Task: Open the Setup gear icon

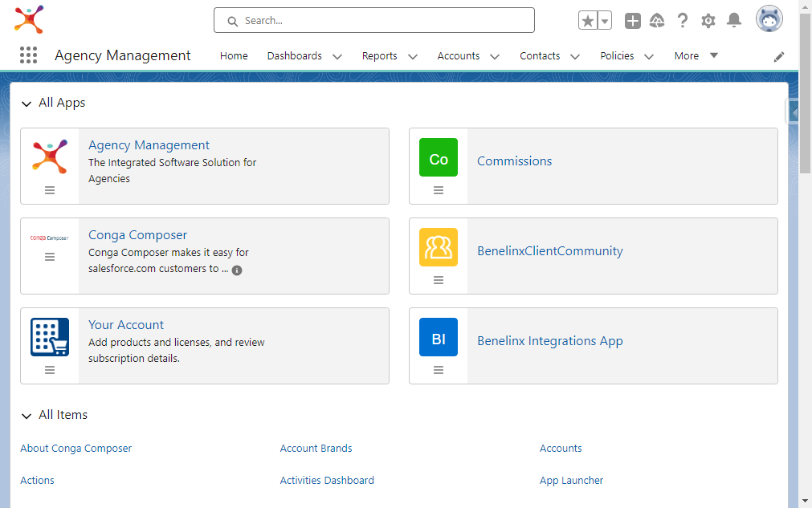Action: click(x=708, y=21)
